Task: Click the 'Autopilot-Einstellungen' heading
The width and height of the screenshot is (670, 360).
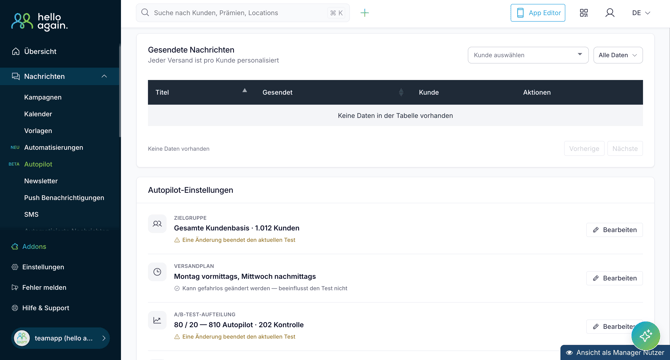Action: 191,190
